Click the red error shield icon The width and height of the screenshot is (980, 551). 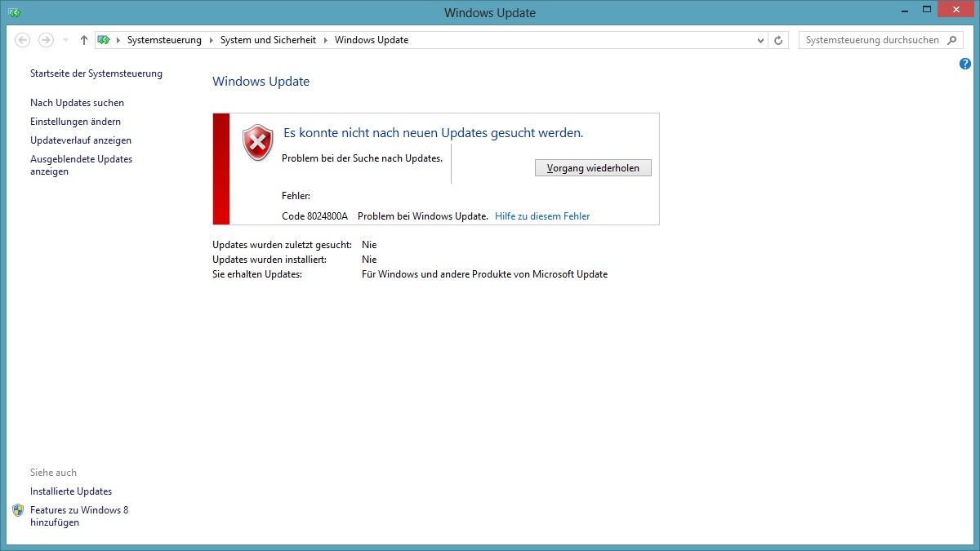pos(258,143)
